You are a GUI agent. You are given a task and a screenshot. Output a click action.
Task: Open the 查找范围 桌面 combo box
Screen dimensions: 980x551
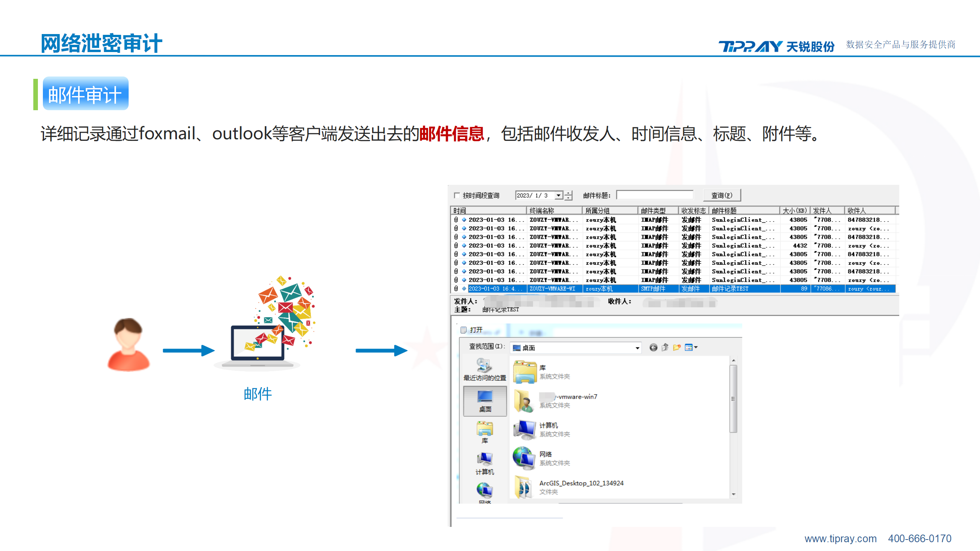[x=576, y=348]
